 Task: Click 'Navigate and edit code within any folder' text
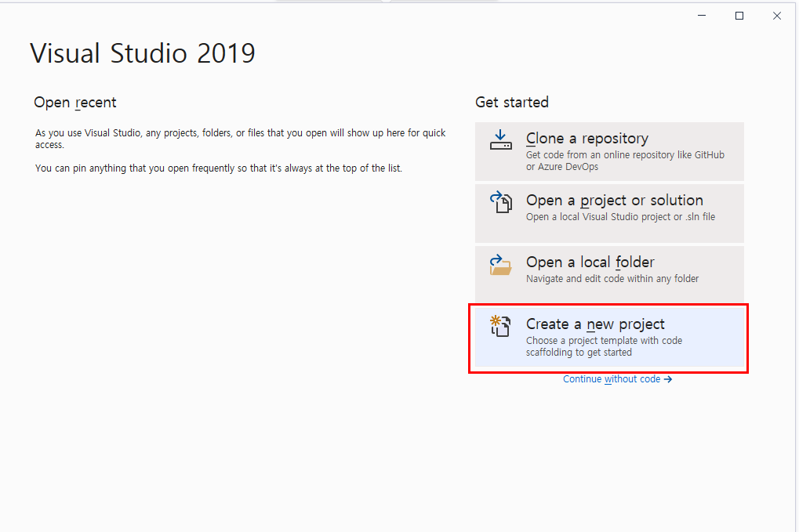612,279
